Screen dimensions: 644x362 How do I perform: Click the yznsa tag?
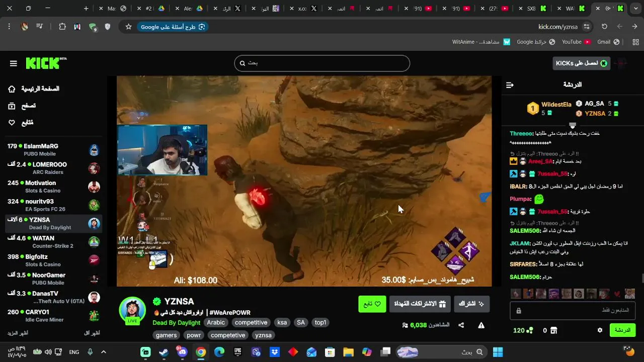coord(263,335)
